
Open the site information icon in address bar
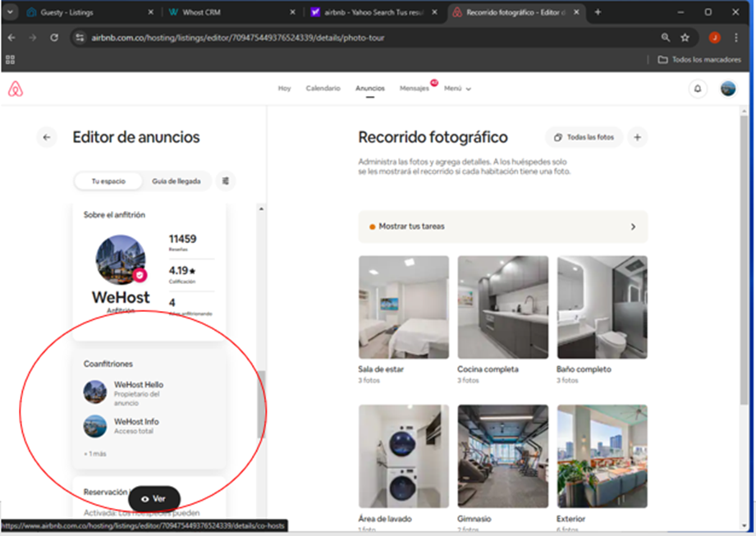[80, 38]
